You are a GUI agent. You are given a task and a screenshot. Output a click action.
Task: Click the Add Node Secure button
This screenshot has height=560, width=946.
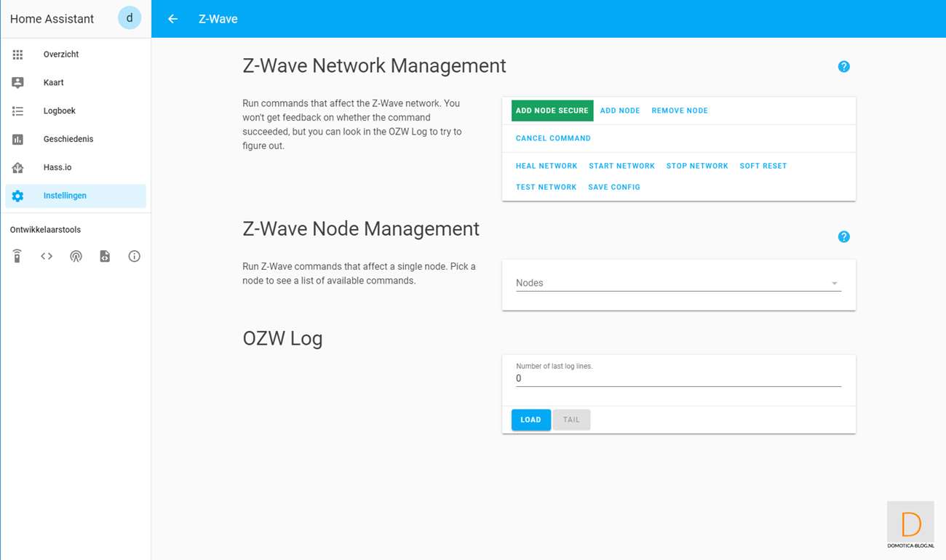[x=552, y=111]
